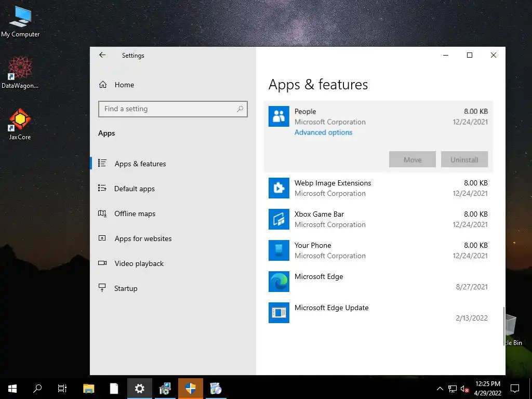Open the action center notifications icon
Screen dimensions: 532x399
click(x=515, y=389)
